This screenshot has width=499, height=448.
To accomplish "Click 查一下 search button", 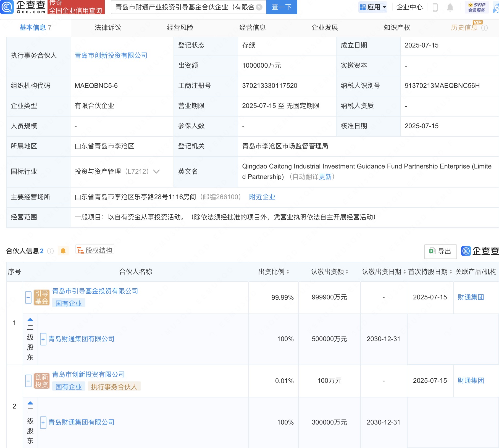I will tap(282, 7).
